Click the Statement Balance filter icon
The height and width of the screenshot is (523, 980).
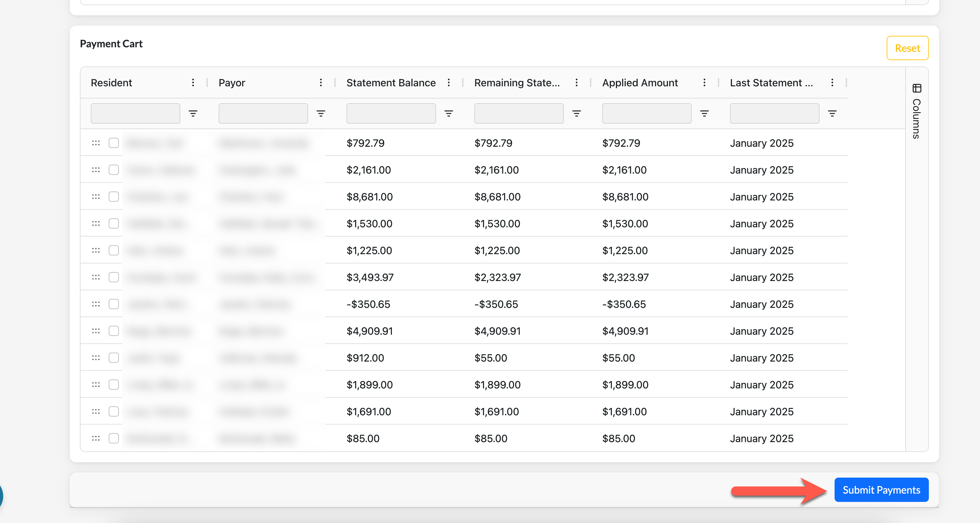[448, 113]
